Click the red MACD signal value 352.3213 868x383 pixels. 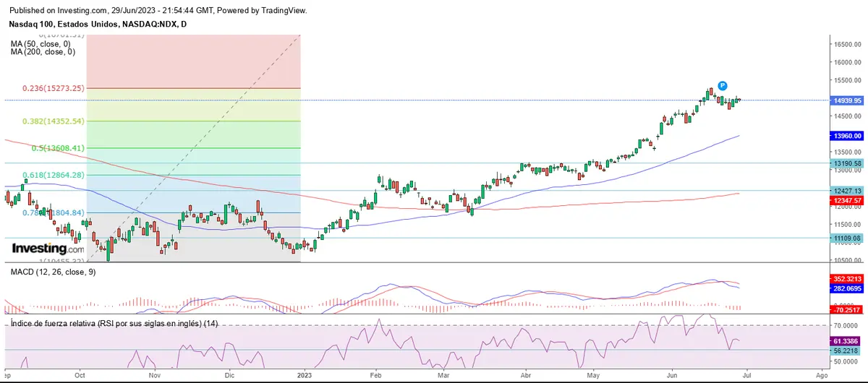(x=847, y=277)
